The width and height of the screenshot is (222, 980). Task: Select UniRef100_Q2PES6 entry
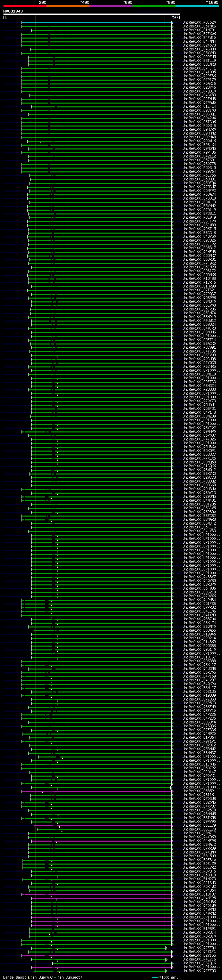click(199, 76)
